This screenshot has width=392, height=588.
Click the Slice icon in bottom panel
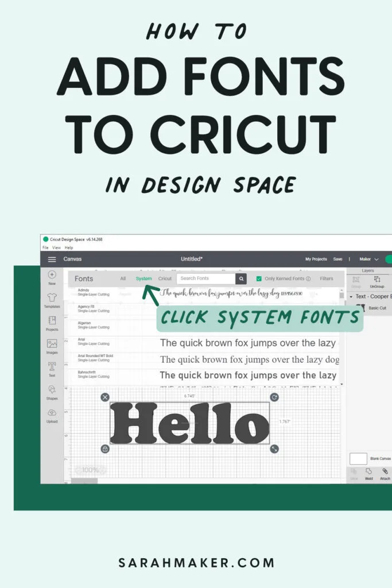[354, 471]
